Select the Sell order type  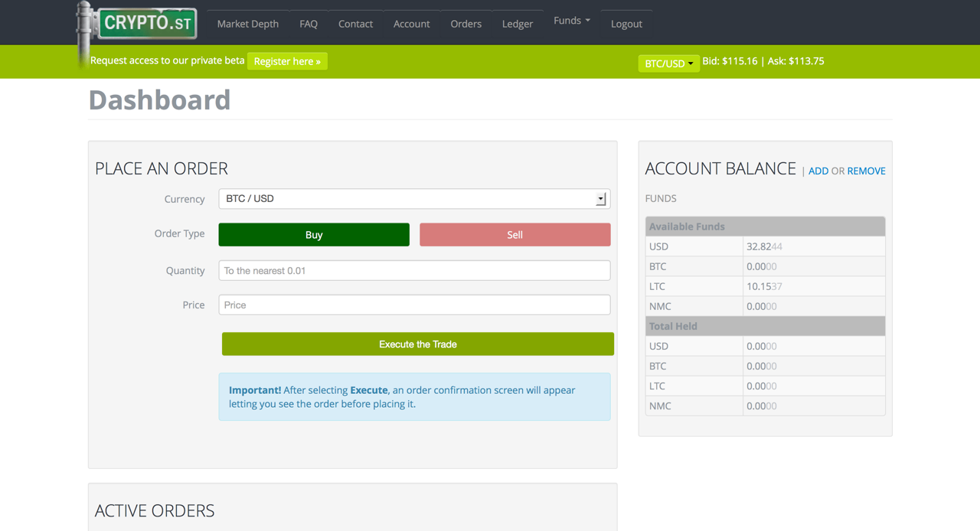tap(514, 235)
